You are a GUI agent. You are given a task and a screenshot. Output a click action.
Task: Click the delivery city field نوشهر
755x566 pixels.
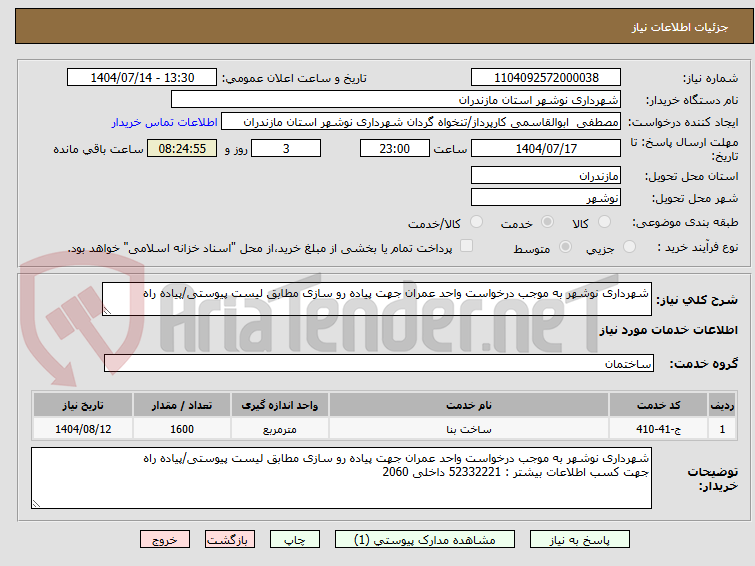tap(546, 197)
